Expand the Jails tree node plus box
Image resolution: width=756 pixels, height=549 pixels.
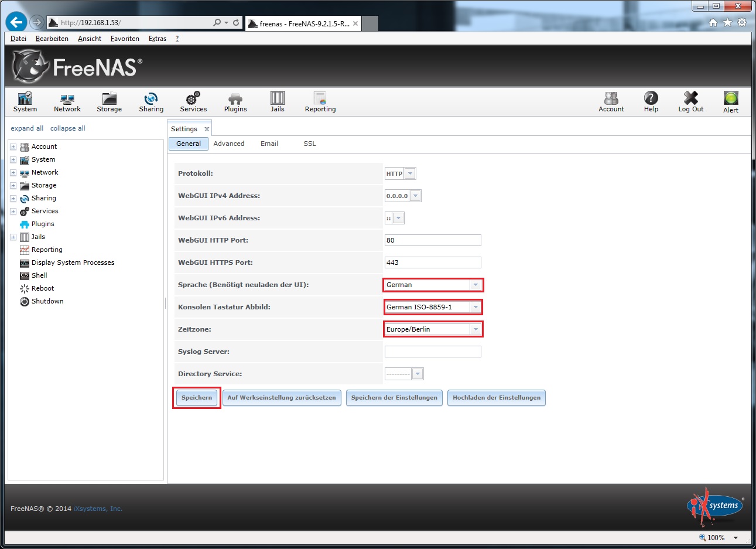[13, 237]
